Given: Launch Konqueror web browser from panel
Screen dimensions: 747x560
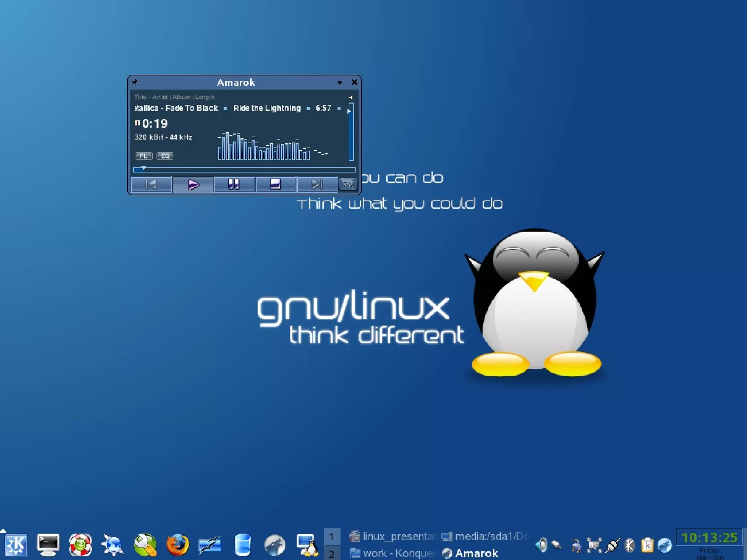Looking at the screenshot, I should [112, 545].
